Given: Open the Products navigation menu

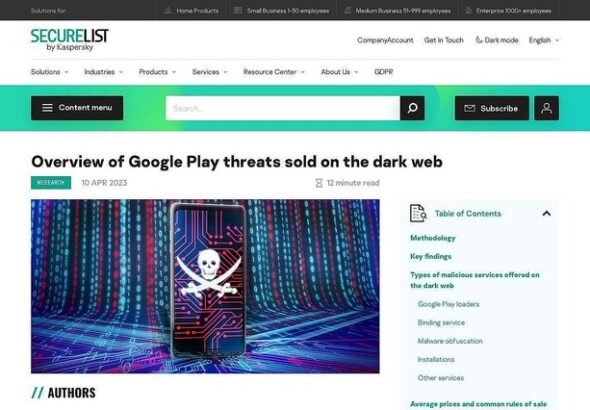Looking at the screenshot, I should pos(157,72).
